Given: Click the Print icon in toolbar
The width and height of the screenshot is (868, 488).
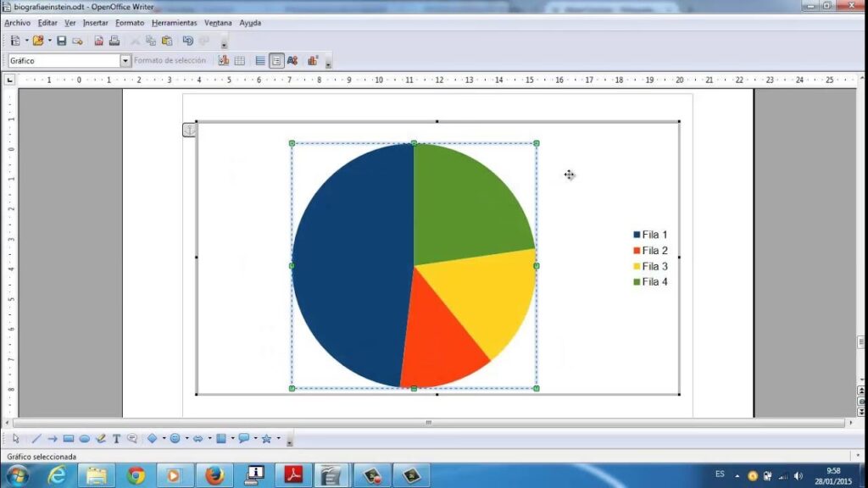Looking at the screenshot, I should coord(114,41).
